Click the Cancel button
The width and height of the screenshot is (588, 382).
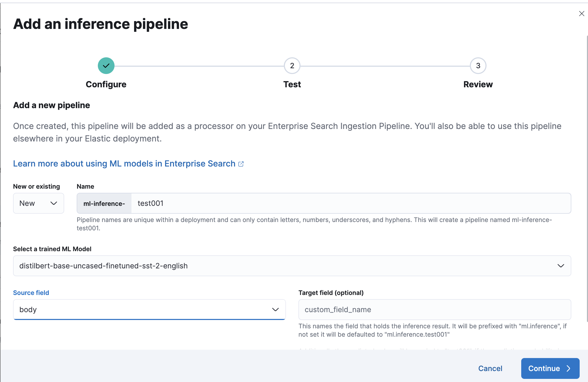(x=490, y=368)
